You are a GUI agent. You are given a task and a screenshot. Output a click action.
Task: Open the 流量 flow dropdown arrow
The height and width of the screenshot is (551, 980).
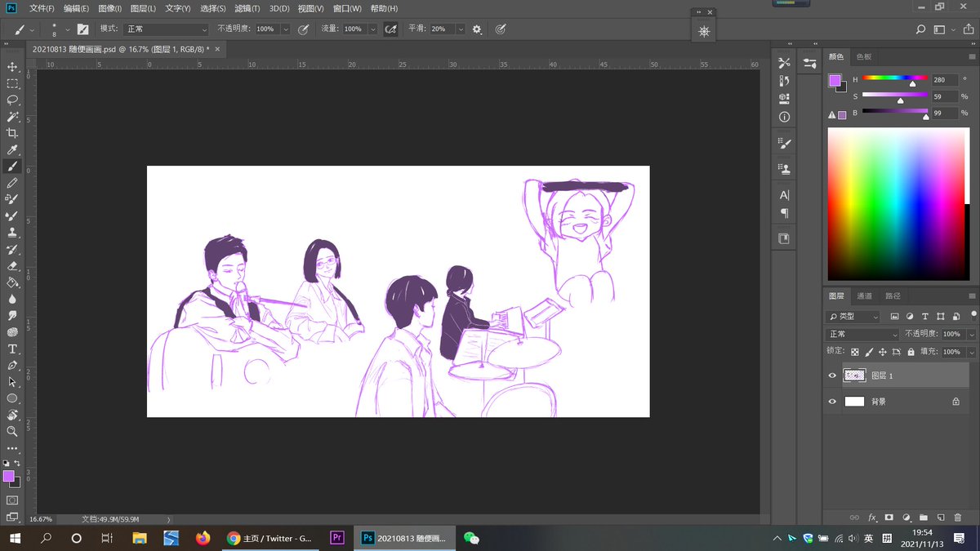point(372,29)
